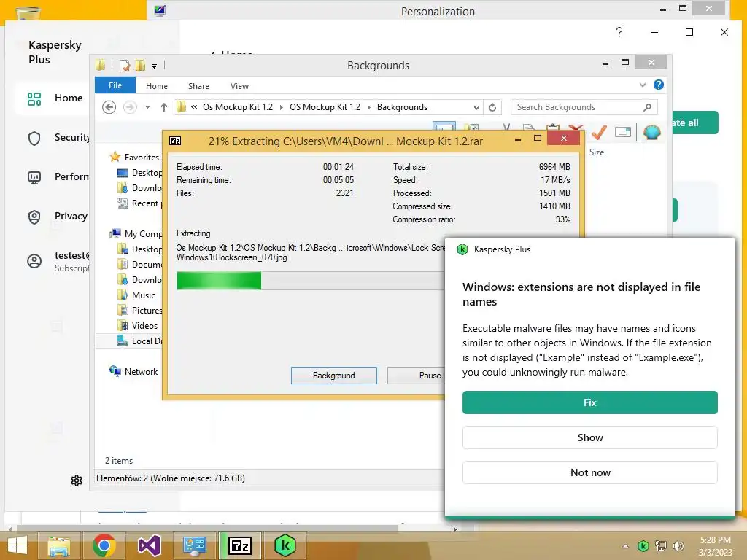Click the Size column header
The height and width of the screenshot is (560, 747).
coord(597,152)
